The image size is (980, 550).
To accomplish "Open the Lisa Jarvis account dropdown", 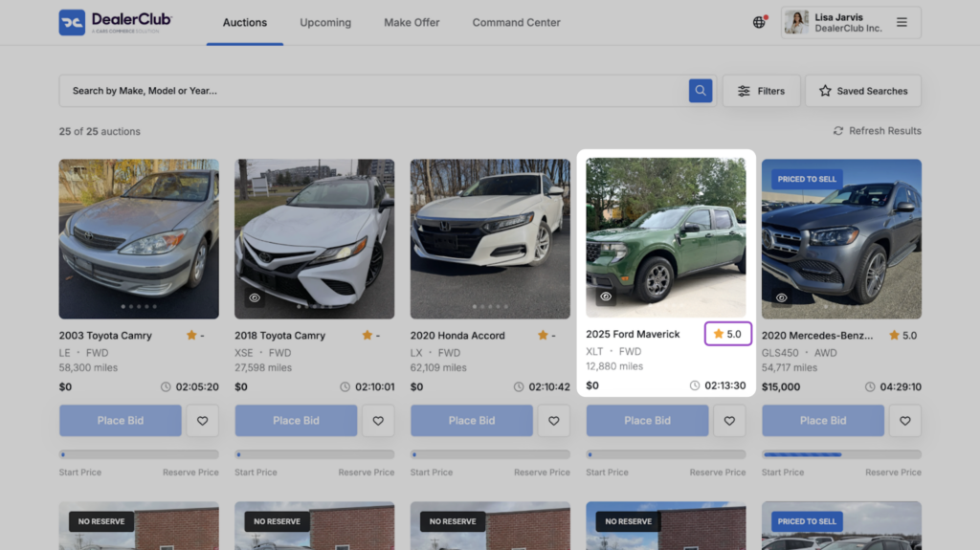I will pos(851,23).
